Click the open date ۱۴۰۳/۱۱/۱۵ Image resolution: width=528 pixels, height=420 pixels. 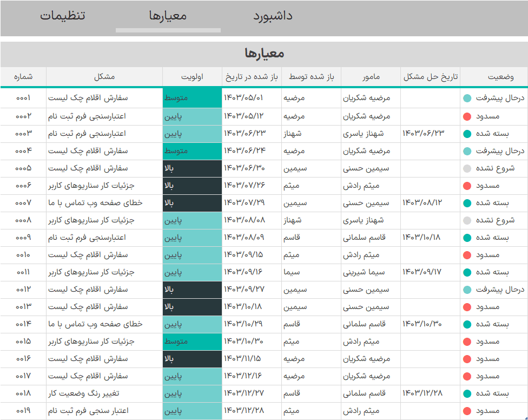tap(242, 358)
